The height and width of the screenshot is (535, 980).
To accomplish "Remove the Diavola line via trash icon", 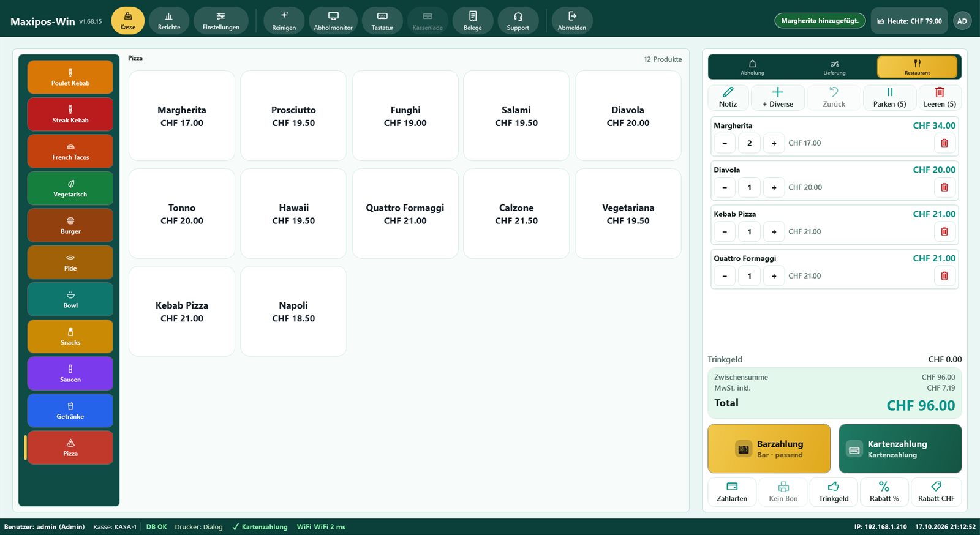I will coord(944,187).
